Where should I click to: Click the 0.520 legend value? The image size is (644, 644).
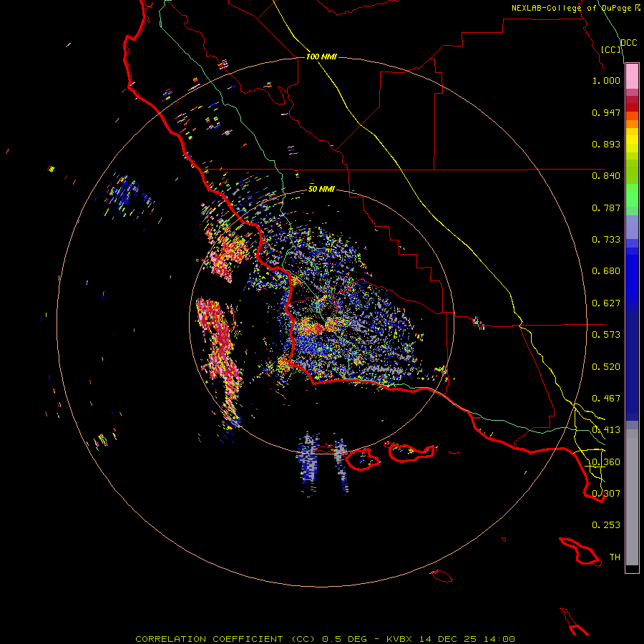(x=606, y=367)
